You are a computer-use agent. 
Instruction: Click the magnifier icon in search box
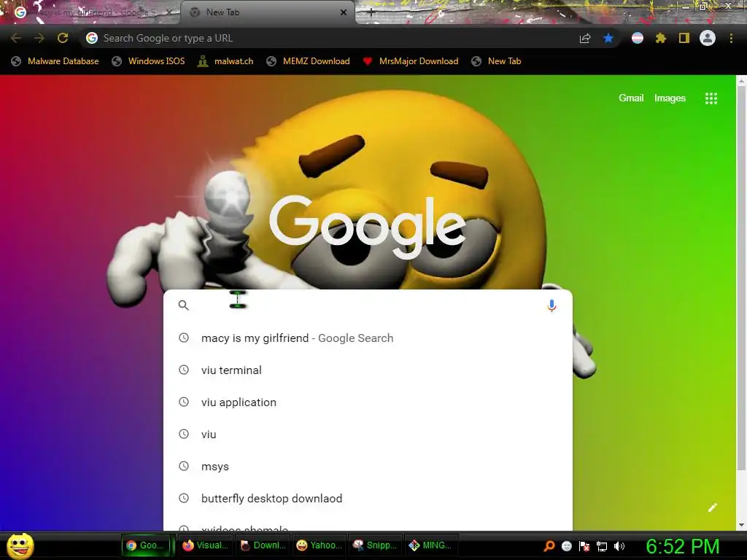183,306
